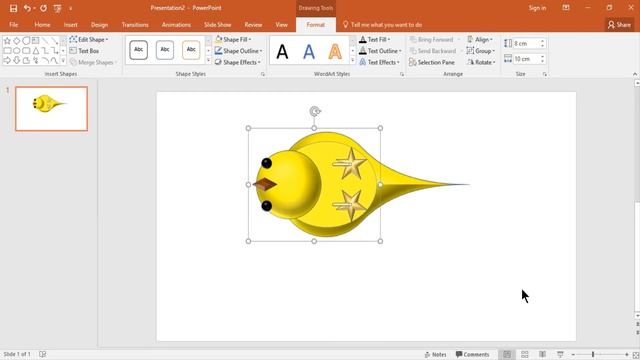Apply the first black-outline Abc shape style
The width and height of the screenshot is (640, 360).
click(x=138, y=50)
